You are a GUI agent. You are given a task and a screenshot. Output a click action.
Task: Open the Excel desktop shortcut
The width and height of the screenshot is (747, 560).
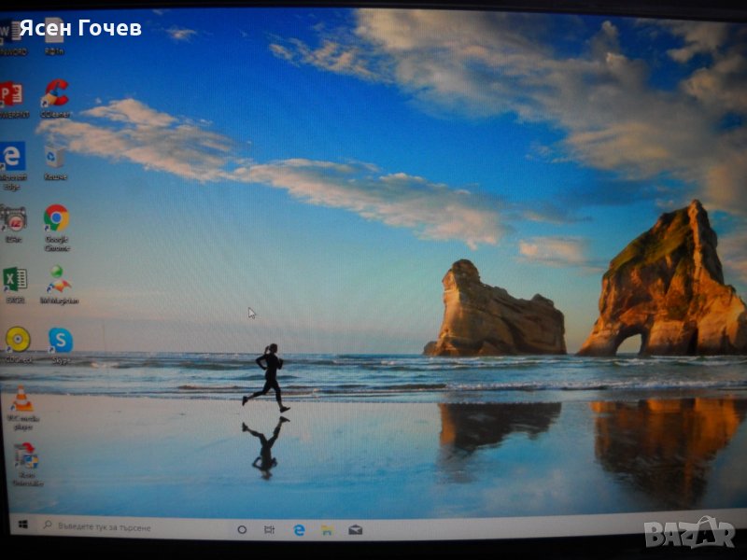pos(14,279)
